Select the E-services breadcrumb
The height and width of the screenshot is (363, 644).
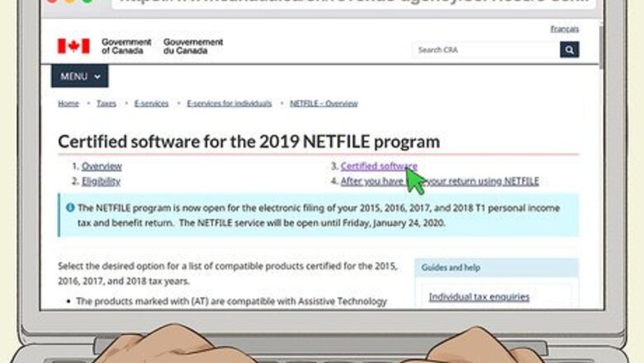click(151, 104)
